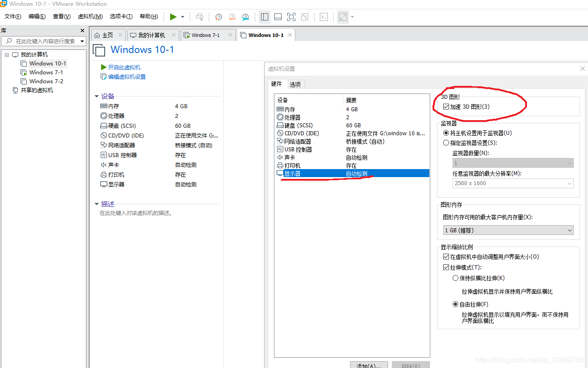Open the library search dropdown arrow
Screen dimensions: 588x368
point(82,41)
